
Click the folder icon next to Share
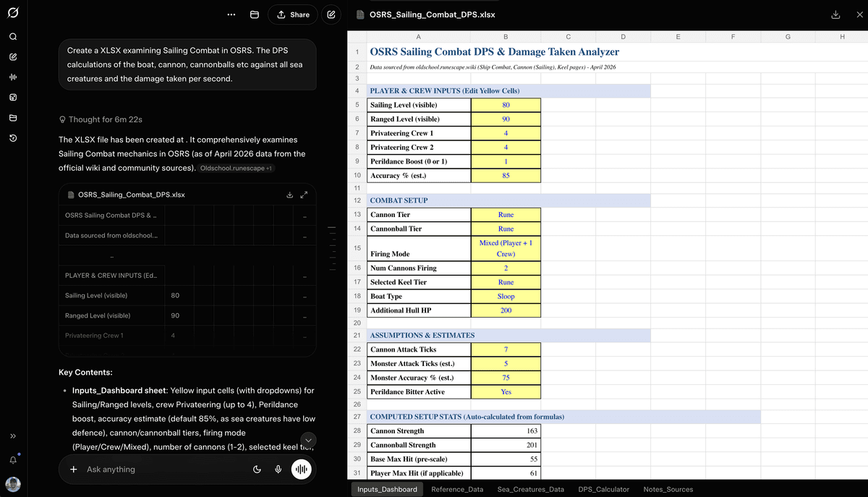point(255,14)
